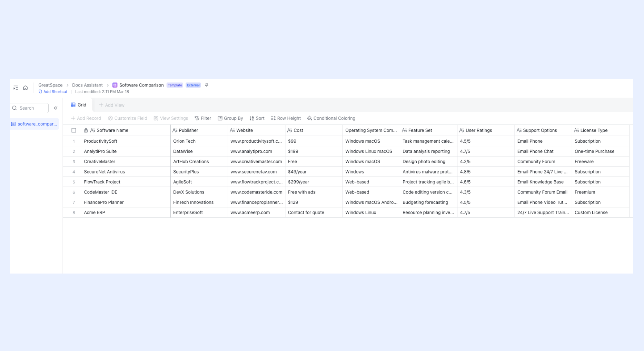Click the Last modified timestamp
The height and width of the screenshot is (351, 644).
pos(102,92)
